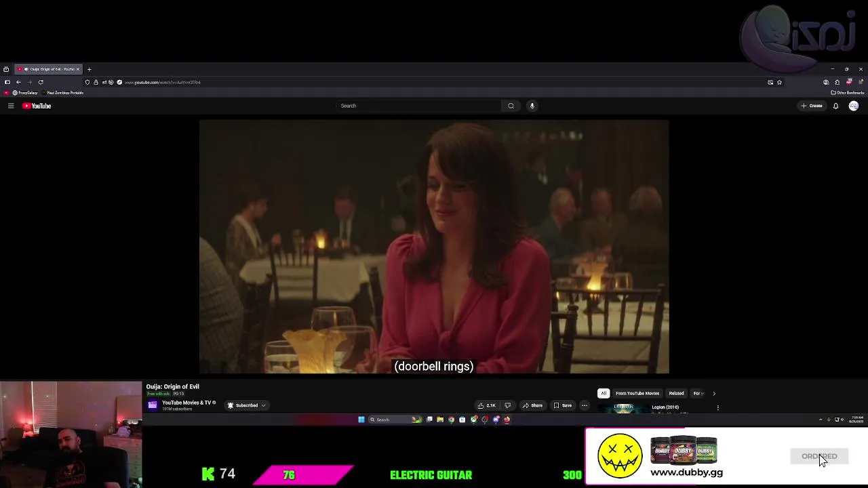This screenshot has width=868, height=488.
Task: Click the home icon in browser toolbar
Action: tap(837, 82)
